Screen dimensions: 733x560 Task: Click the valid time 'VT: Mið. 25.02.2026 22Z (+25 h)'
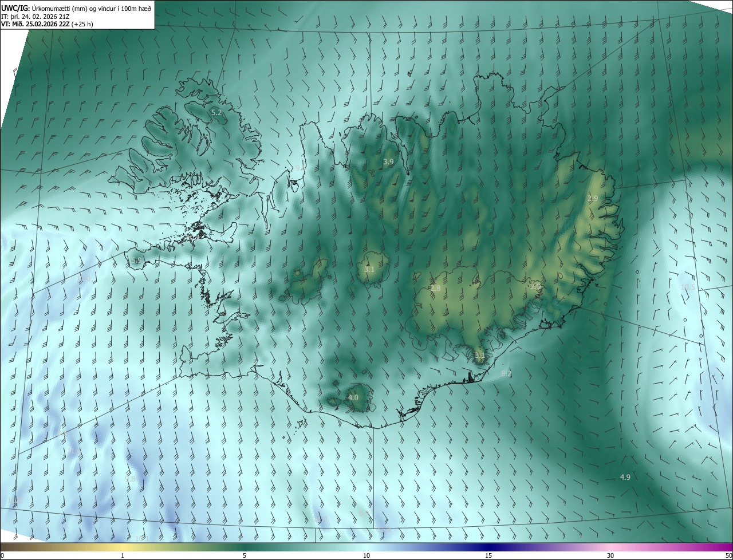tap(47, 24)
